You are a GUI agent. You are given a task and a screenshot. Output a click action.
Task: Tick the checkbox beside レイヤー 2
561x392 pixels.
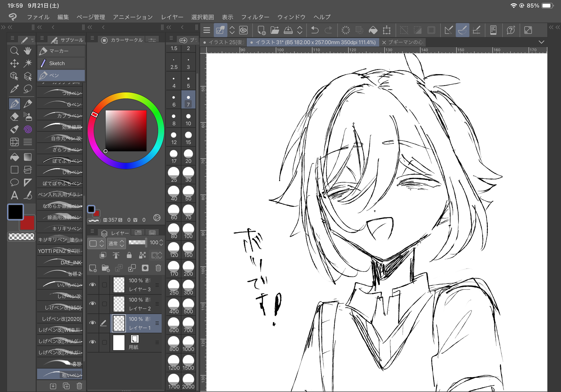pos(104,304)
